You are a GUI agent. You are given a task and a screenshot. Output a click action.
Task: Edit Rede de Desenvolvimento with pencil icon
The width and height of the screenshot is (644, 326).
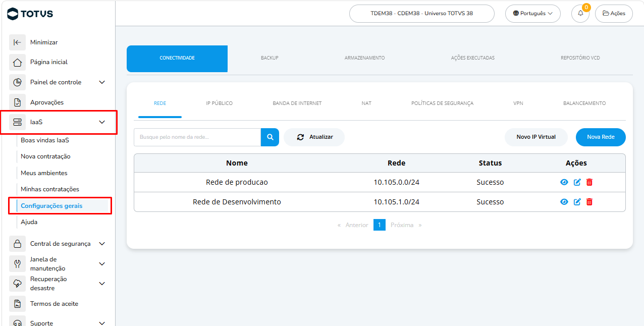[x=577, y=202]
